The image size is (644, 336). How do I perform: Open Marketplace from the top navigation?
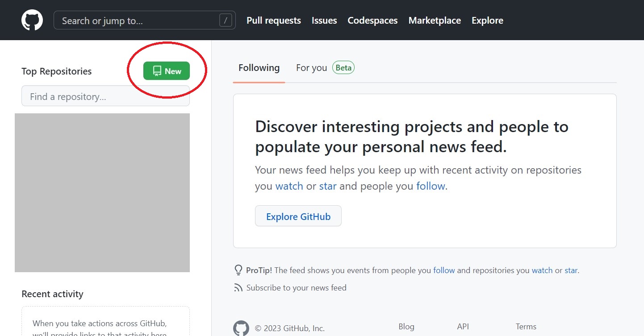click(x=435, y=21)
